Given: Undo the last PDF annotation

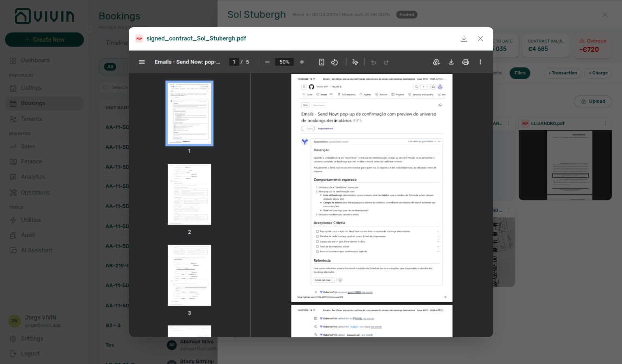Looking at the screenshot, I should 373,62.
